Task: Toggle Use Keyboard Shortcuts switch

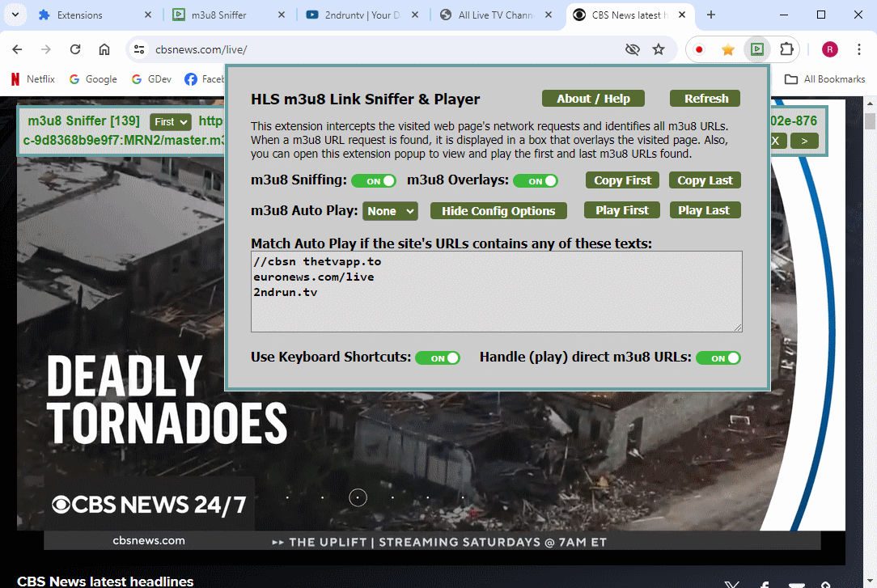Action: click(x=438, y=358)
